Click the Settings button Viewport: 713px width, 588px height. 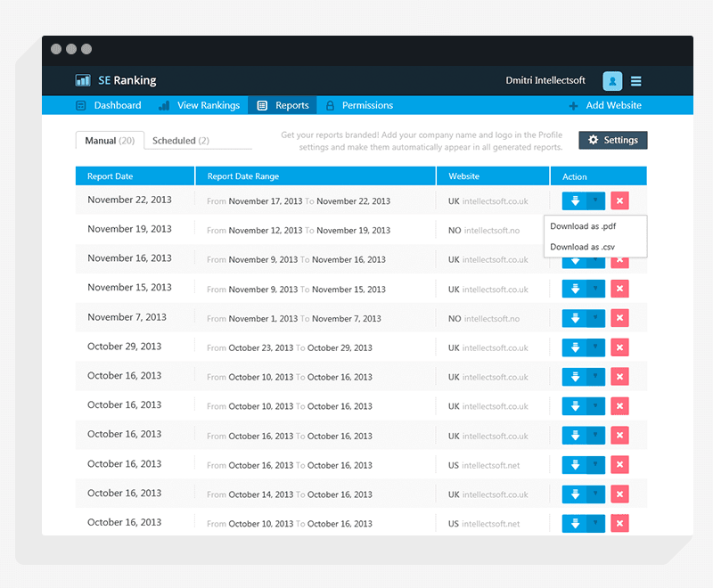(613, 140)
